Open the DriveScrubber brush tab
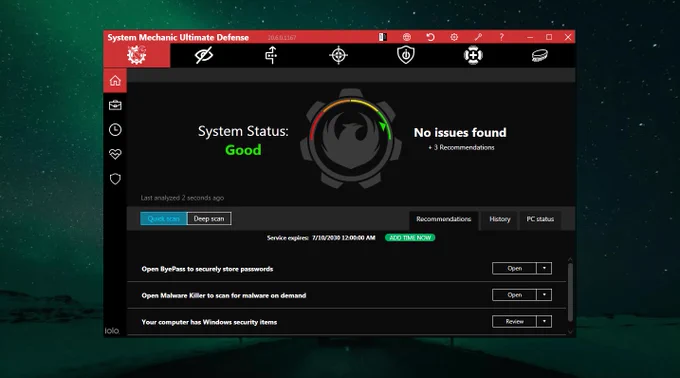This screenshot has width=680, height=378. pyautogui.click(x=540, y=55)
